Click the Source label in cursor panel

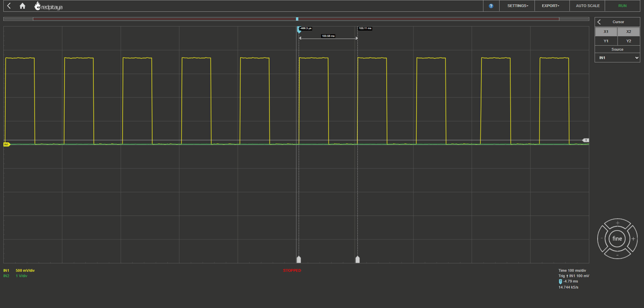(617, 49)
